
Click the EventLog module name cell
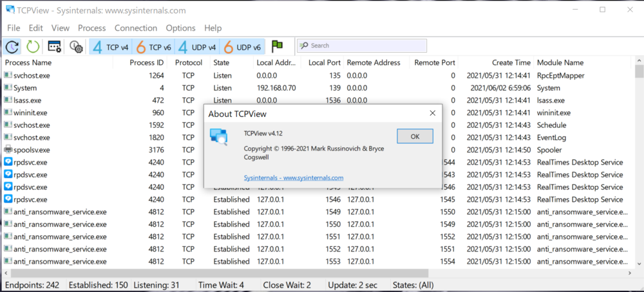[552, 138]
